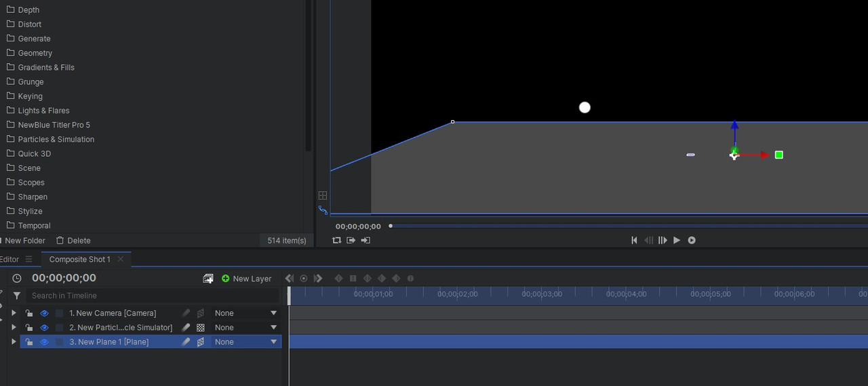Open Particle Simulator parent dropdown
The width and height of the screenshot is (868, 386).
[x=245, y=328]
